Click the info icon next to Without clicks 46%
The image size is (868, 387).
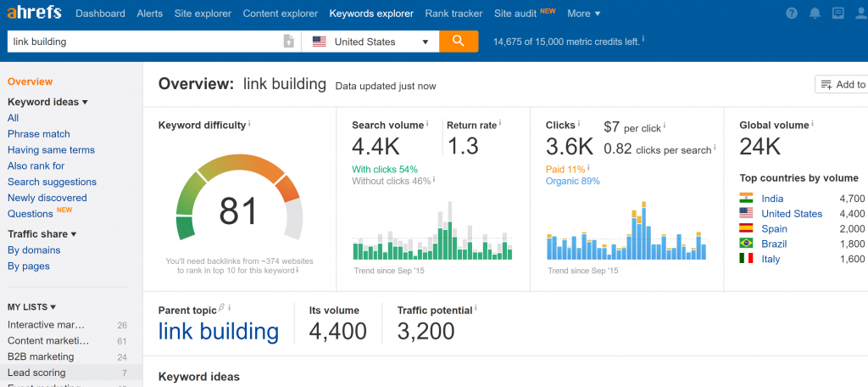point(434,179)
